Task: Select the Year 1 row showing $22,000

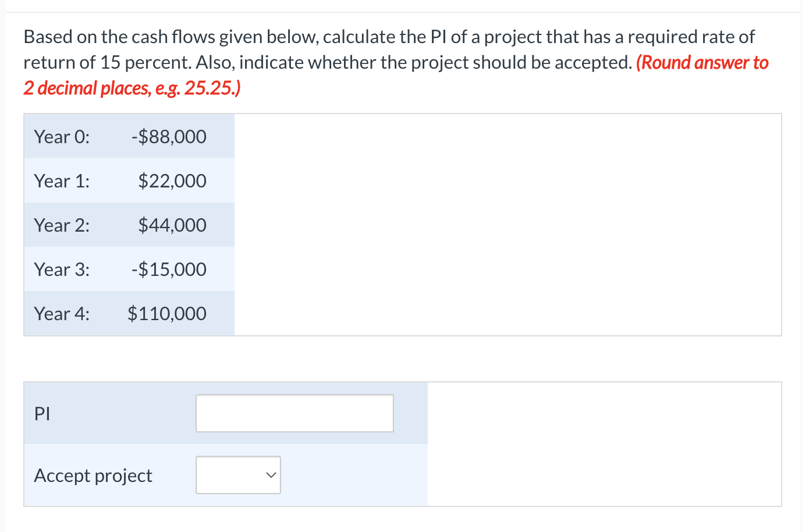Action: coord(128,180)
